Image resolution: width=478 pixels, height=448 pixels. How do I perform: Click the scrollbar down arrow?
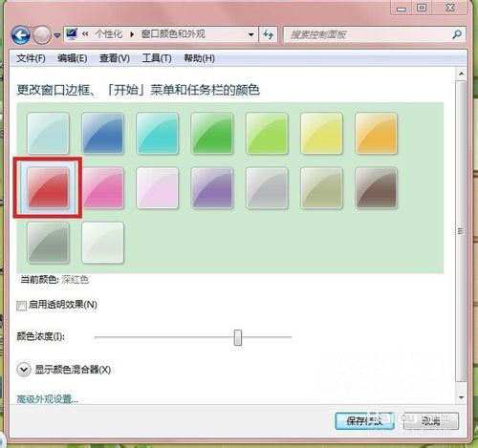461,397
